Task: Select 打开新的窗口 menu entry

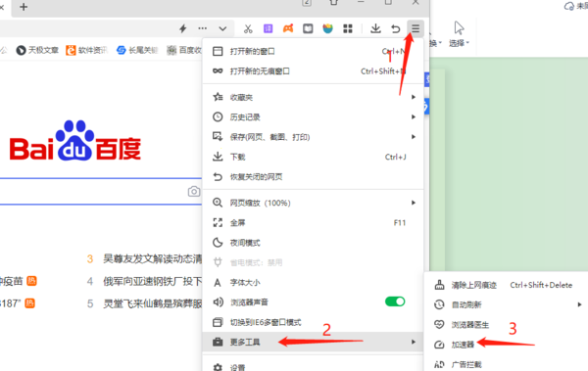Action: [x=314, y=51]
